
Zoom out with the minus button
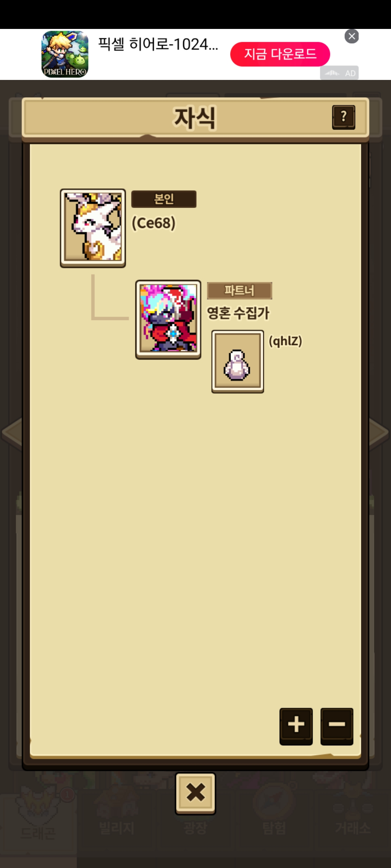click(x=337, y=726)
